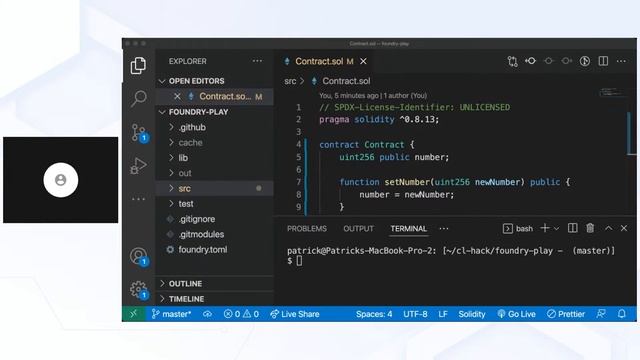Select the Contract.sol editor tab

click(x=320, y=61)
